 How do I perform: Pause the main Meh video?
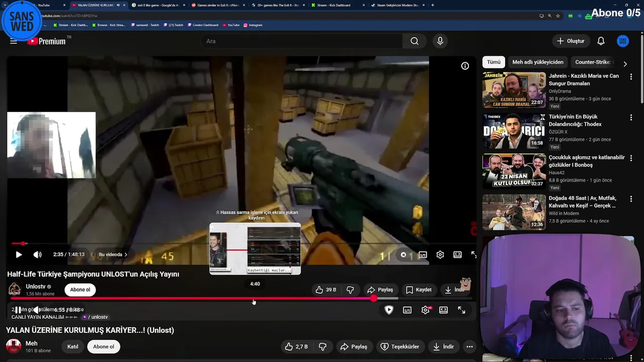pyautogui.click(x=18, y=310)
